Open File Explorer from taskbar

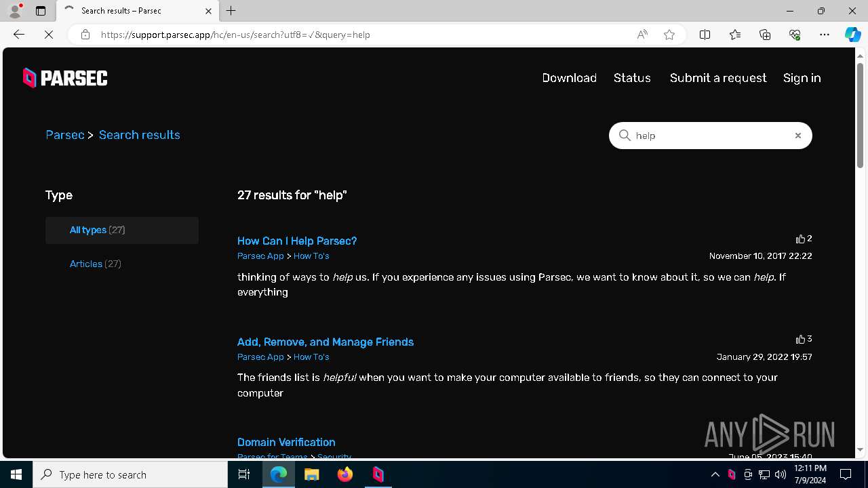311,474
